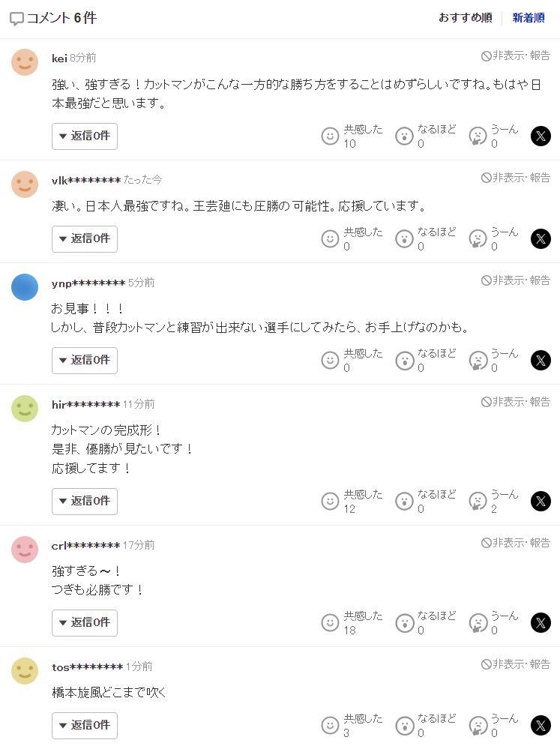Expand 返信0件 under hir's comment
The width and height of the screenshot is (560, 749).
tap(85, 501)
